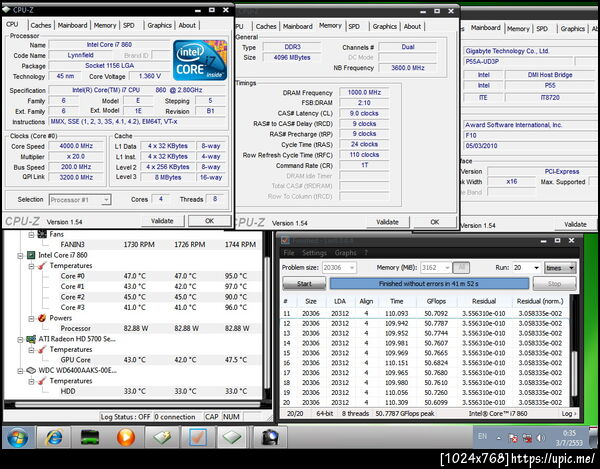Click the CPU-Z title bar icon
This screenshot has height=469, width=600.
tap(7, 10)
